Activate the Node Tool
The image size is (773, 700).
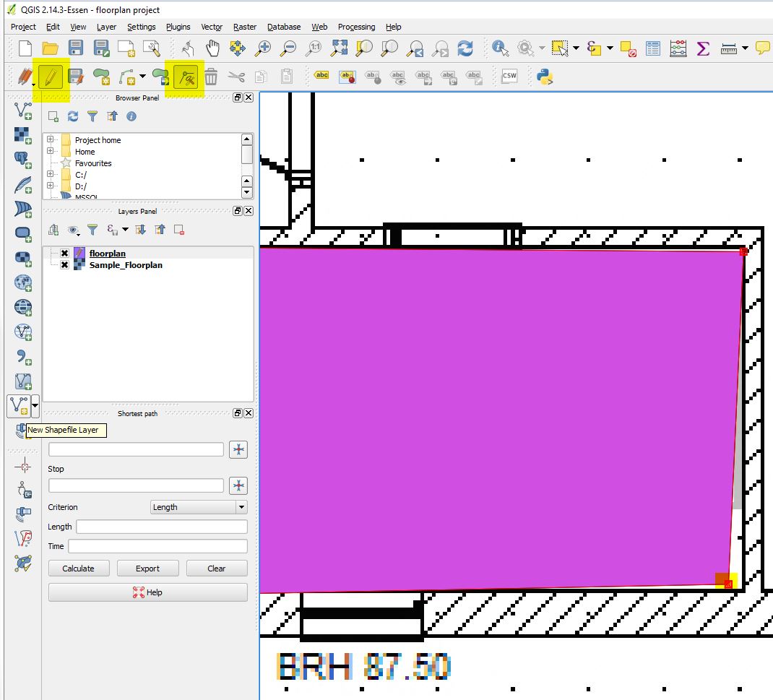click(x=186, y=77)
